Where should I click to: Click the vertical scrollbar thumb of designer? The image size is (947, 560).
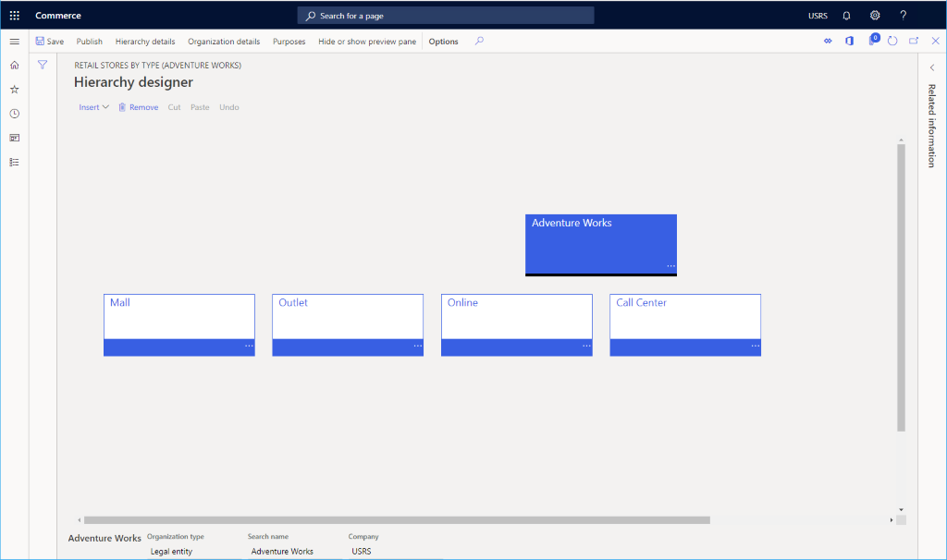tap(901, 287)
